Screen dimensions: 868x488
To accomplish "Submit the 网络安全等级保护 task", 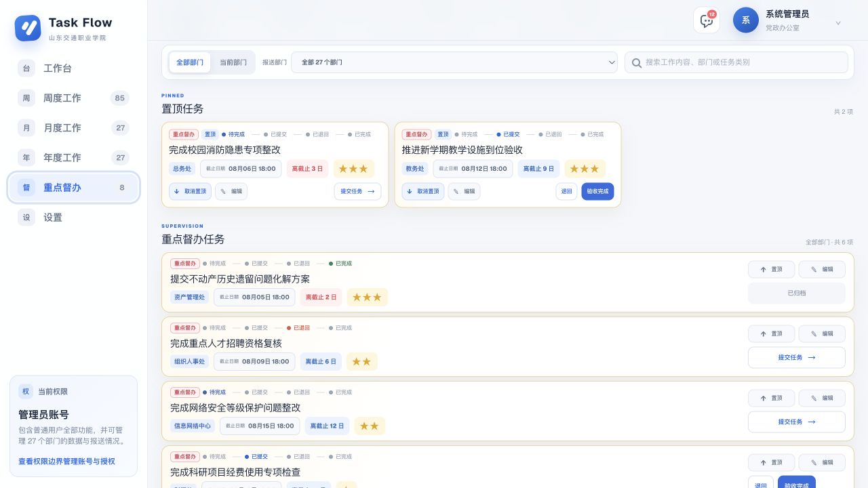I will pos(797,422).
